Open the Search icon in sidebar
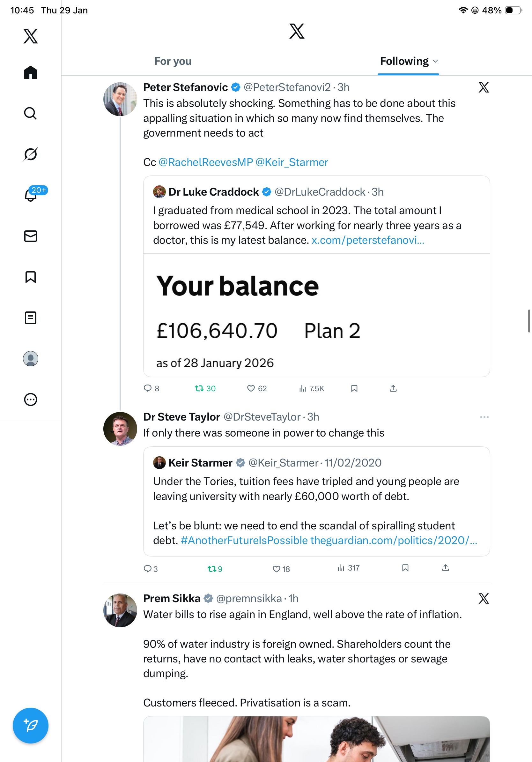Screen dimensions: 532x762 click(x=31, y=114)
